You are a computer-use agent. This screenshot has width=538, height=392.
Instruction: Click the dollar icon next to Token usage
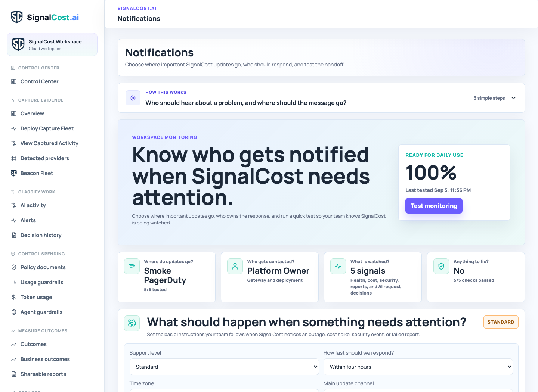tap(14, 297)
